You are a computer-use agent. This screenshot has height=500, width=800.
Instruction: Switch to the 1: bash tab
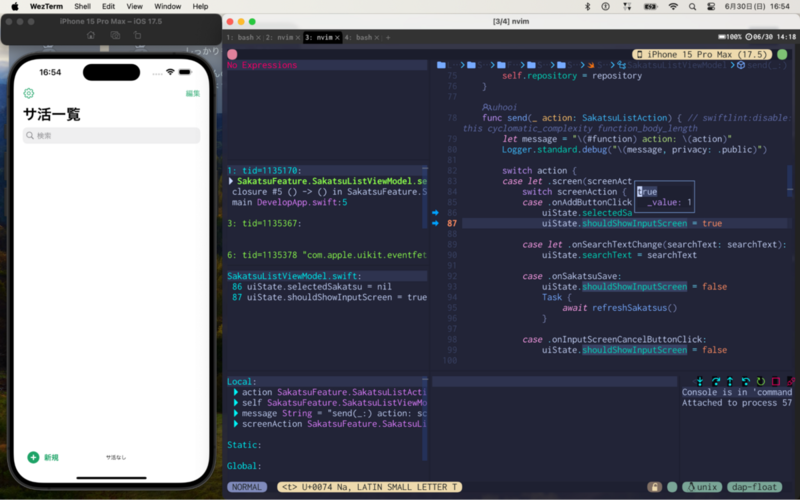point(240,37)
